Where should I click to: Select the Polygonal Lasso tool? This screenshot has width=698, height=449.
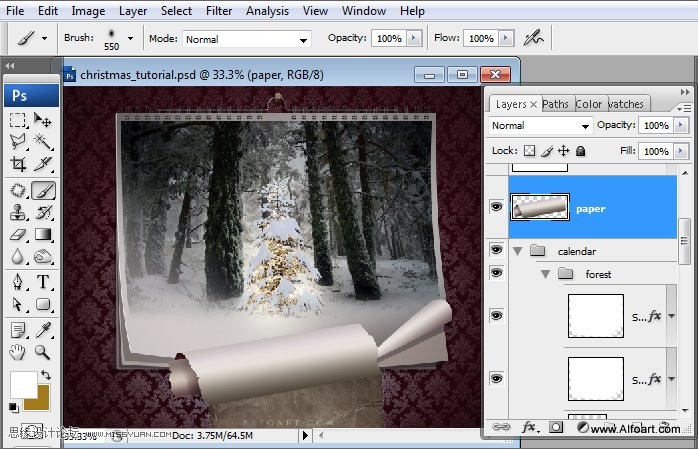(18, 142)
